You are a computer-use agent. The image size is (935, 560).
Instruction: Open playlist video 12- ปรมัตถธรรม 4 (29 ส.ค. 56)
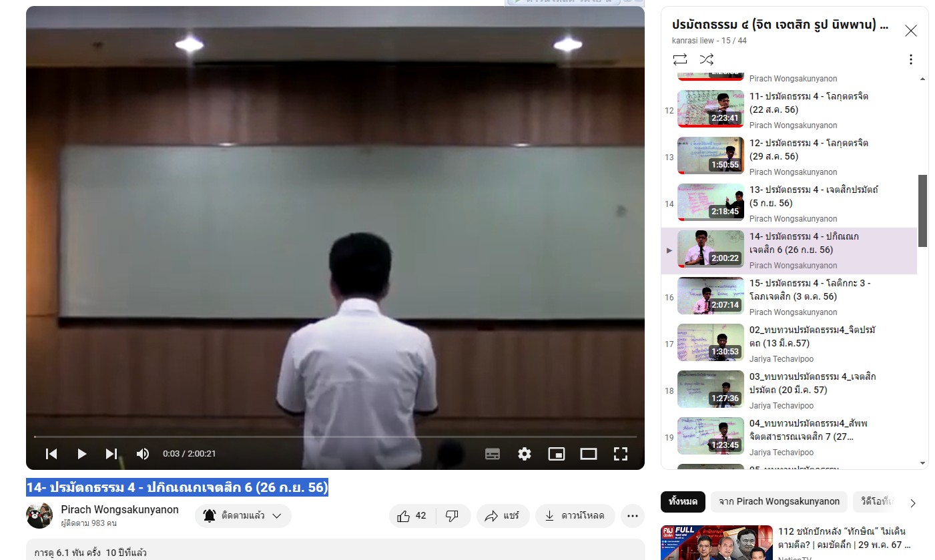pyautogui.click(x=789, y=158)
